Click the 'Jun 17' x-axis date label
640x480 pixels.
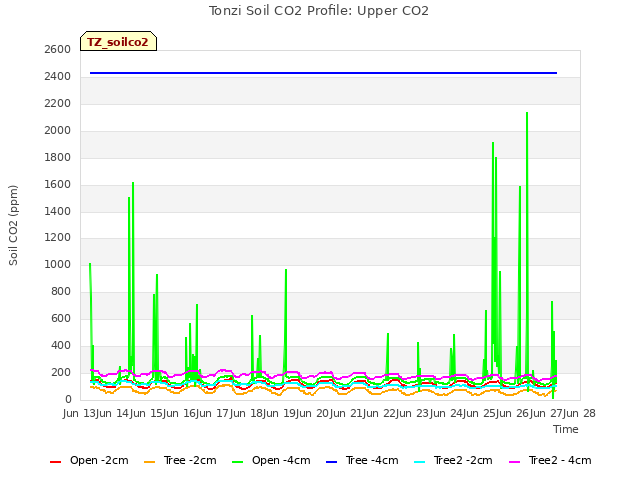(214, 413)
